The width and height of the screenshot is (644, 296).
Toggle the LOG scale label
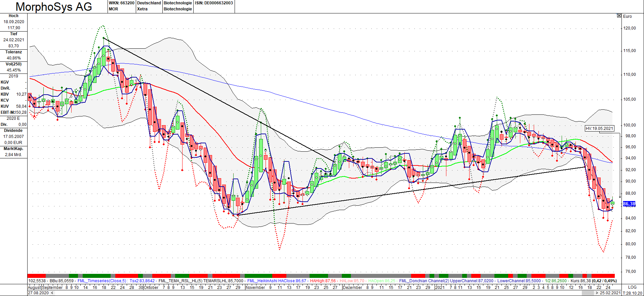(632, 287)
